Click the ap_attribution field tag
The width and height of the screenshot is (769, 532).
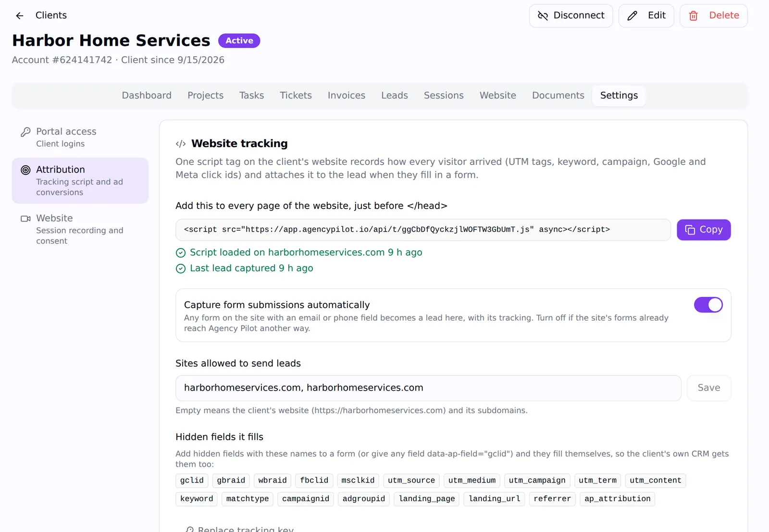point(618,499)
